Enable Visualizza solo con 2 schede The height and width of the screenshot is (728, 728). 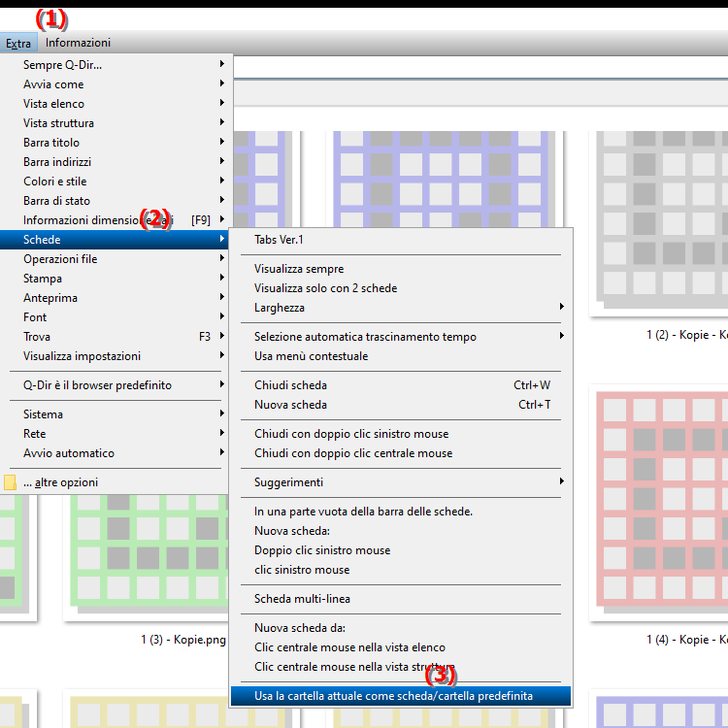pos(401,288)
